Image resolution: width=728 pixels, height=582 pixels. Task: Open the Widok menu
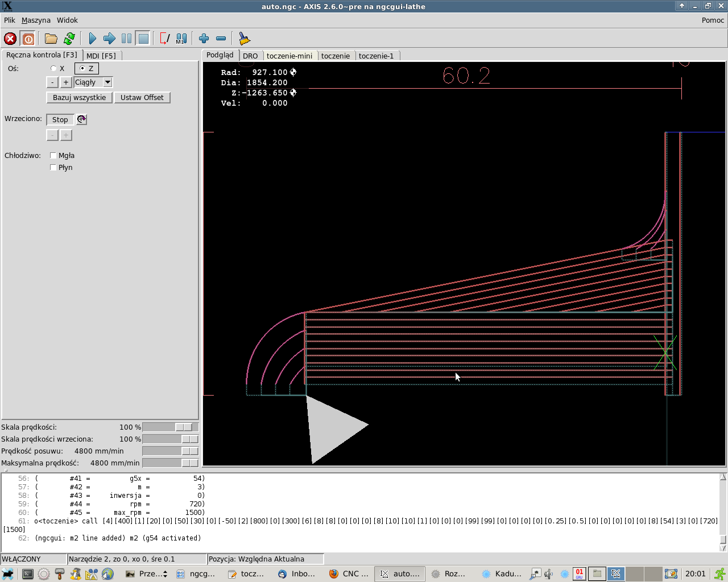point(67,20)
